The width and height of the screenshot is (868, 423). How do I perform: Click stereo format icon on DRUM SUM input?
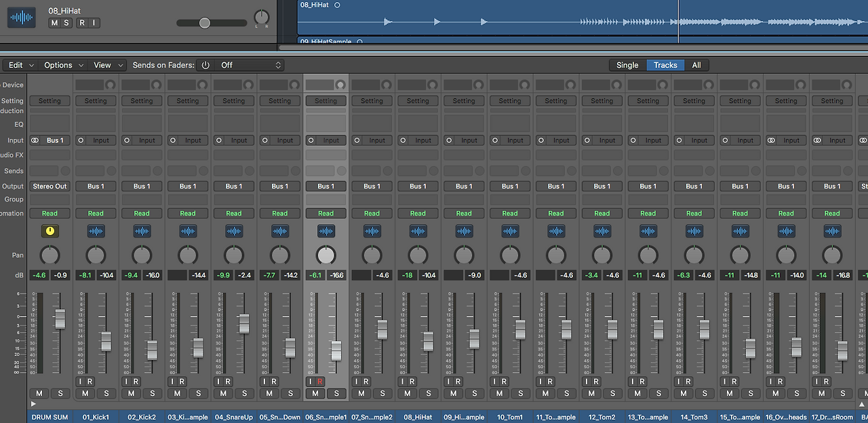[x=35, y=140]
